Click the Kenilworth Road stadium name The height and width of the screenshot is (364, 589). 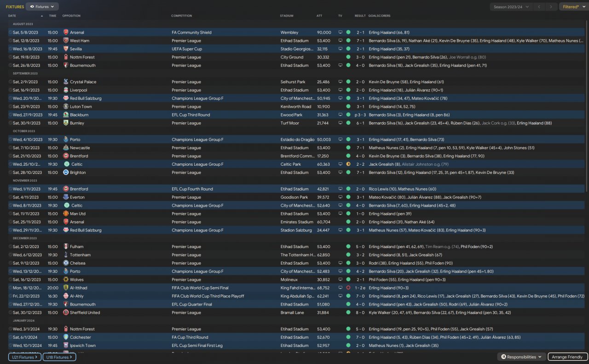pyautogui.click(x=296, y=107)
